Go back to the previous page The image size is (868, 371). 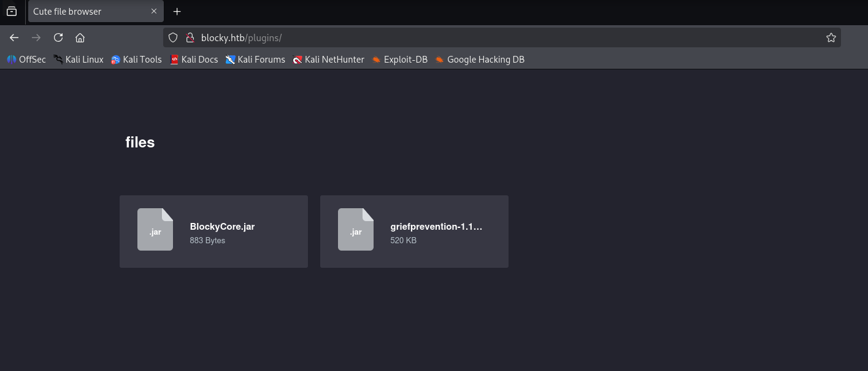pos(14,37)
